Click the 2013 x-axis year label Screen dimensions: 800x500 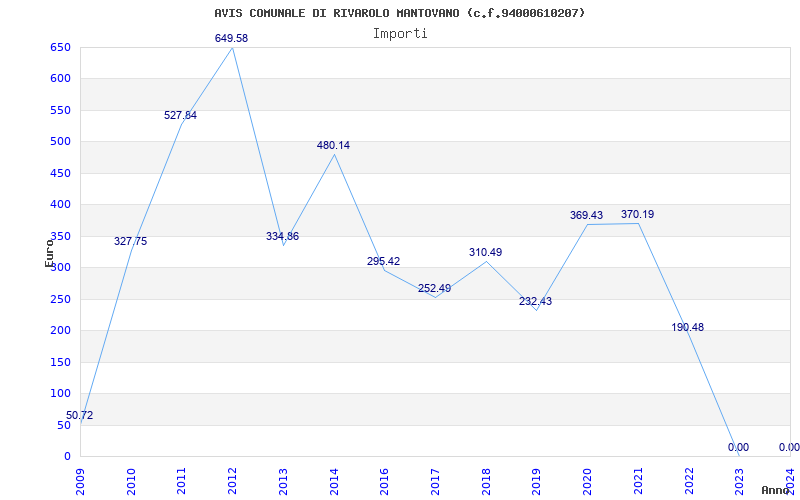tap(283, 481)
